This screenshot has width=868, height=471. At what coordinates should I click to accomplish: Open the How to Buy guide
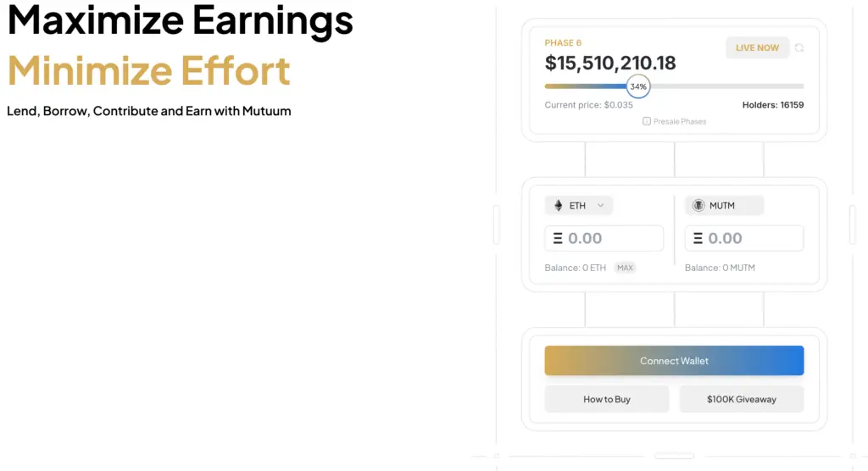(x=607, y=399)
